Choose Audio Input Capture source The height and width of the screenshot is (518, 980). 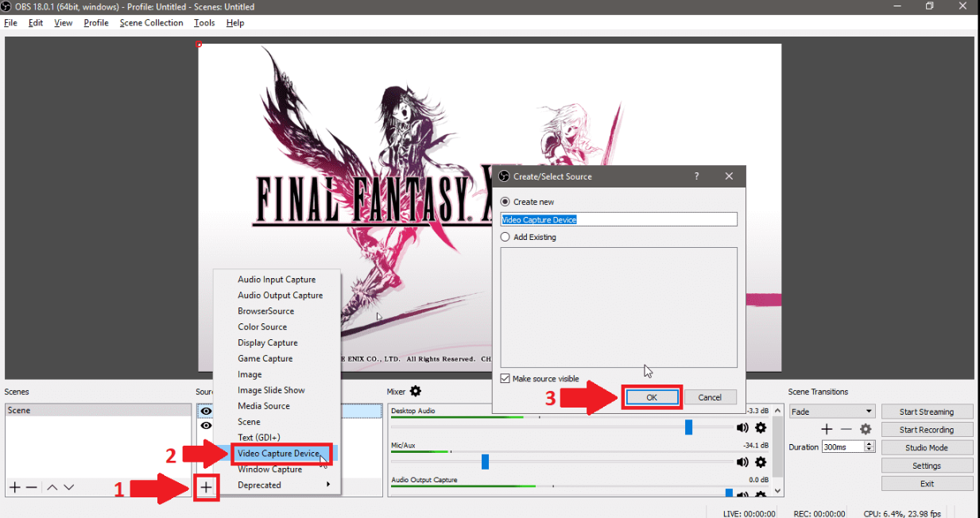pos(277,280)
